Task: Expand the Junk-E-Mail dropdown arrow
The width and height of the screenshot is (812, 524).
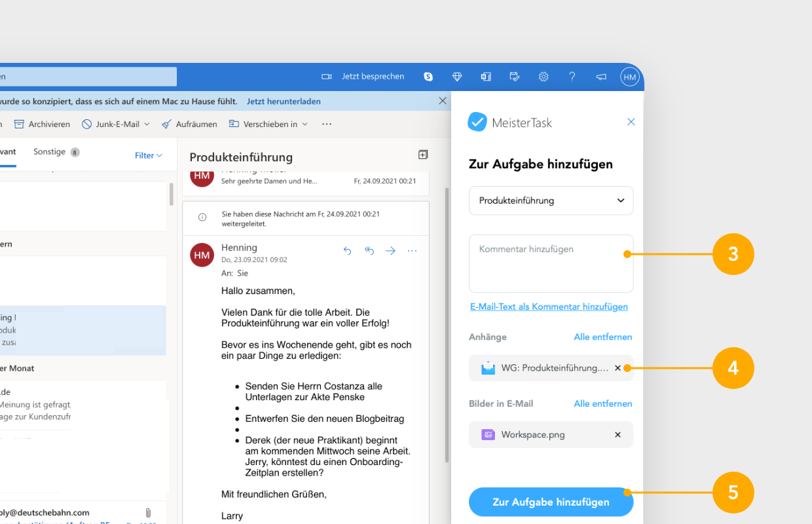Action: pyautogui.click(x=147, y=124)
